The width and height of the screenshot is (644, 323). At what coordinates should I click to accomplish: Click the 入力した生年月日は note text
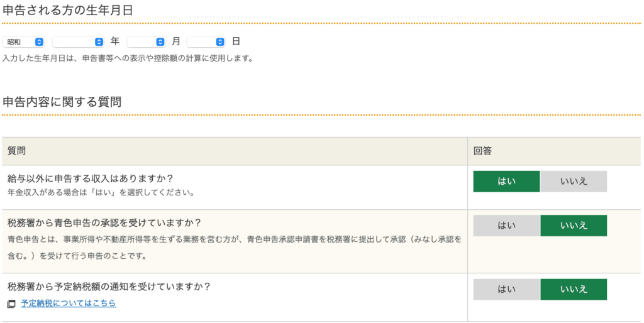pyautogui.click(x=127, y=58)
